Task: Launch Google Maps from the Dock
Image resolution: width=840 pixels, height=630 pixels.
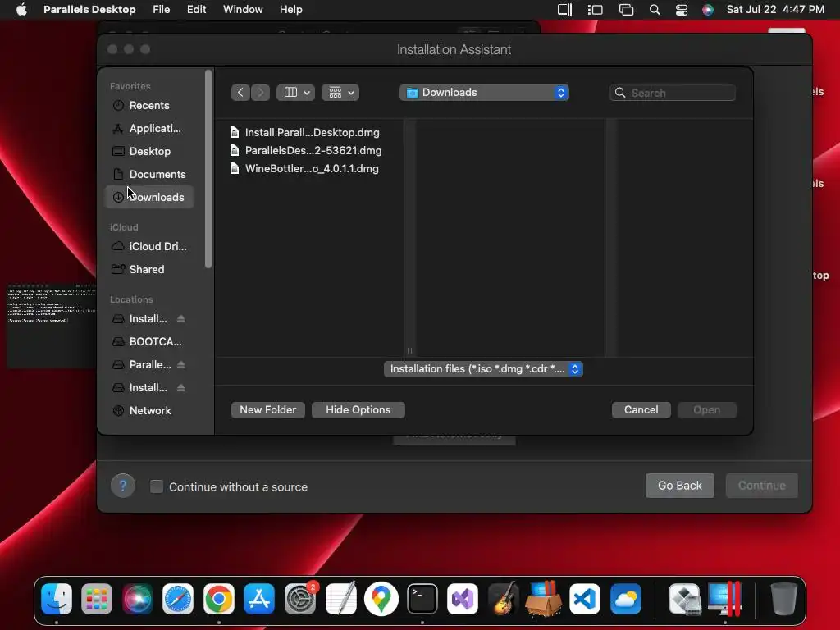Action: click(381, 598)
